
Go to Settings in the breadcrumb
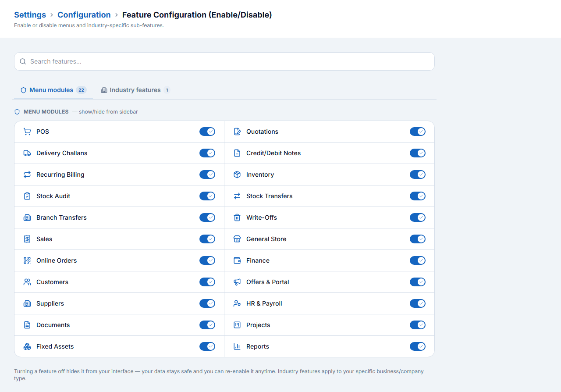point(30,15)
